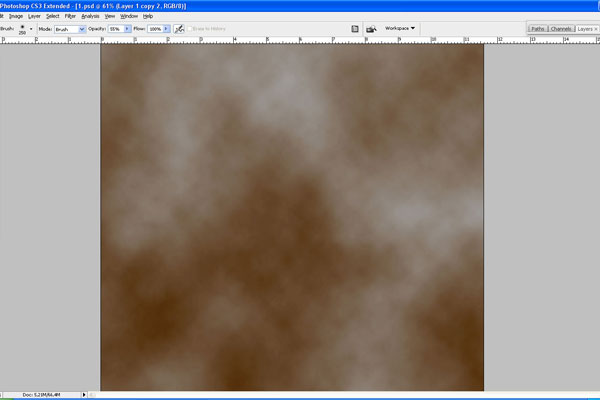
Task: Launch Bridge using the Go to Bridge icon
Action: point(372,29)
